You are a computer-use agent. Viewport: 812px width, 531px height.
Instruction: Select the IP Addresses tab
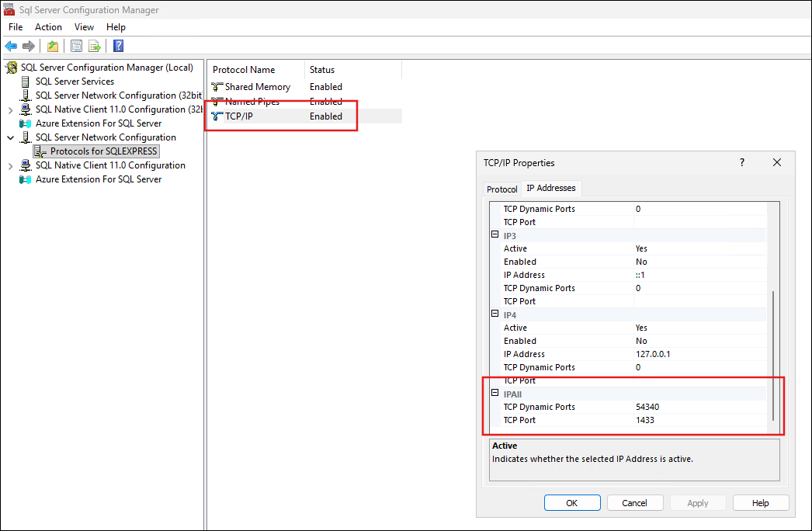pyautogui.click(x=551, y=188)
